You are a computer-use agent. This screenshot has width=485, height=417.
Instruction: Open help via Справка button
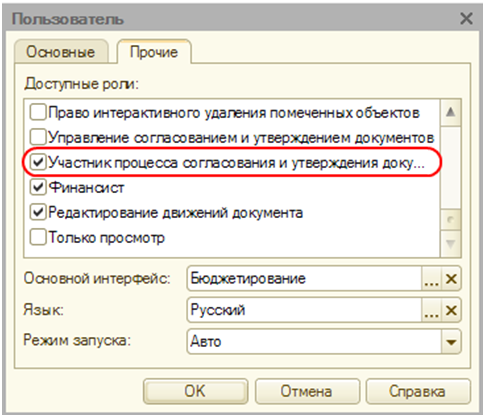(x=418, y=391)
